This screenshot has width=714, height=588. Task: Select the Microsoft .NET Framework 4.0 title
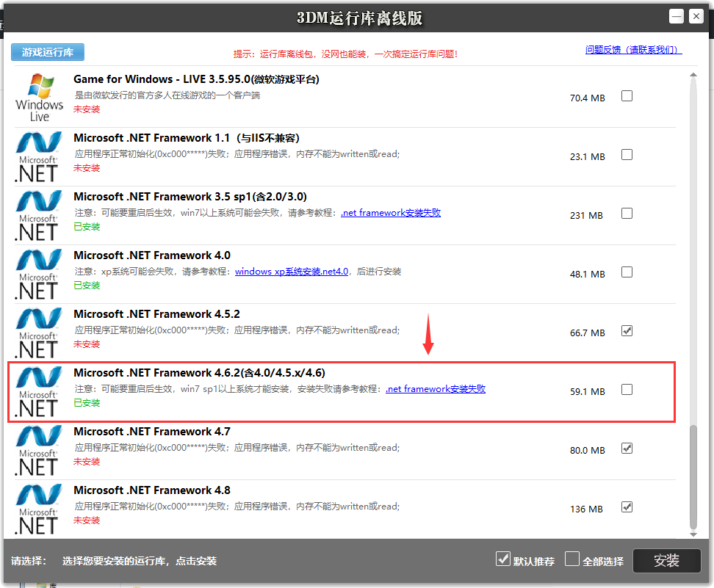pyautogui.click(x=152, y=255)
